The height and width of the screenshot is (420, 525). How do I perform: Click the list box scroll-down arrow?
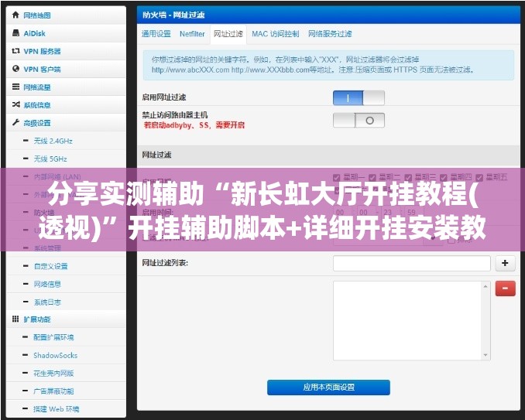coord(486,355)
